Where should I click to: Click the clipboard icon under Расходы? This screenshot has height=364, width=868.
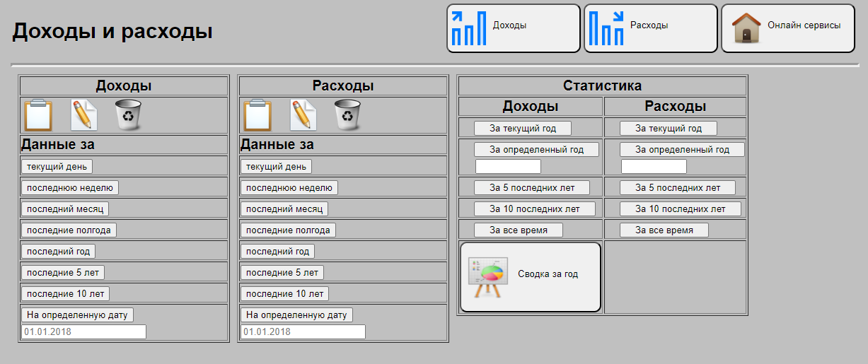pos(257,115)
